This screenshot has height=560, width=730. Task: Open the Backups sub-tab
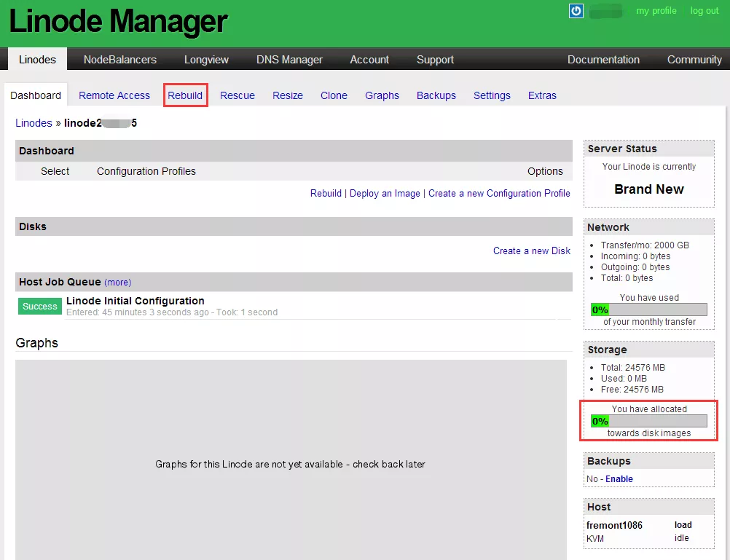436,95
